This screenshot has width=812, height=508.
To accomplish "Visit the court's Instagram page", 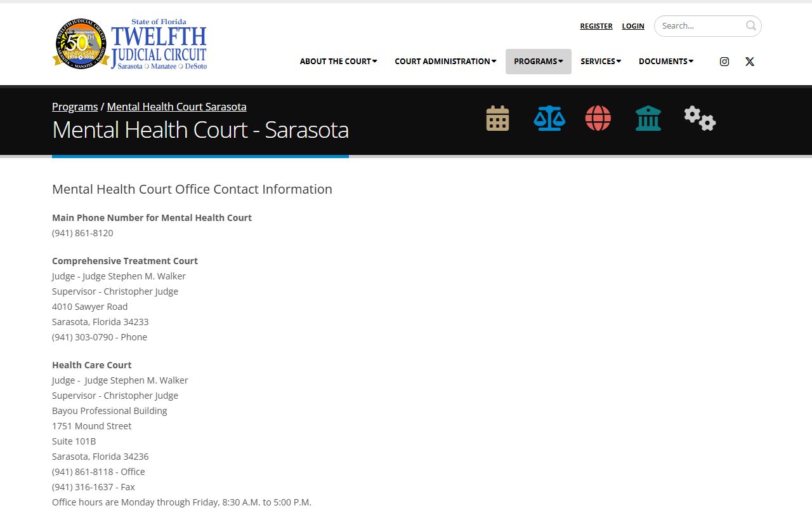I will (724, 62).
